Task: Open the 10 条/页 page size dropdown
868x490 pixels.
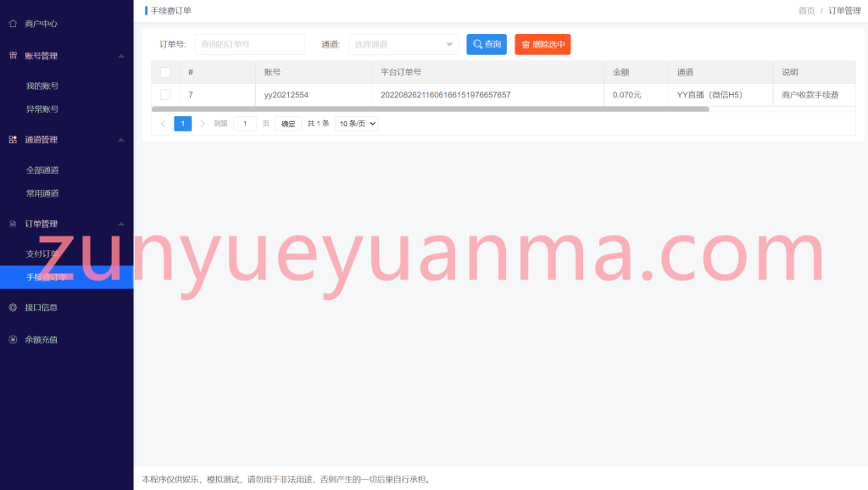Action: click(x=357, y=124)
